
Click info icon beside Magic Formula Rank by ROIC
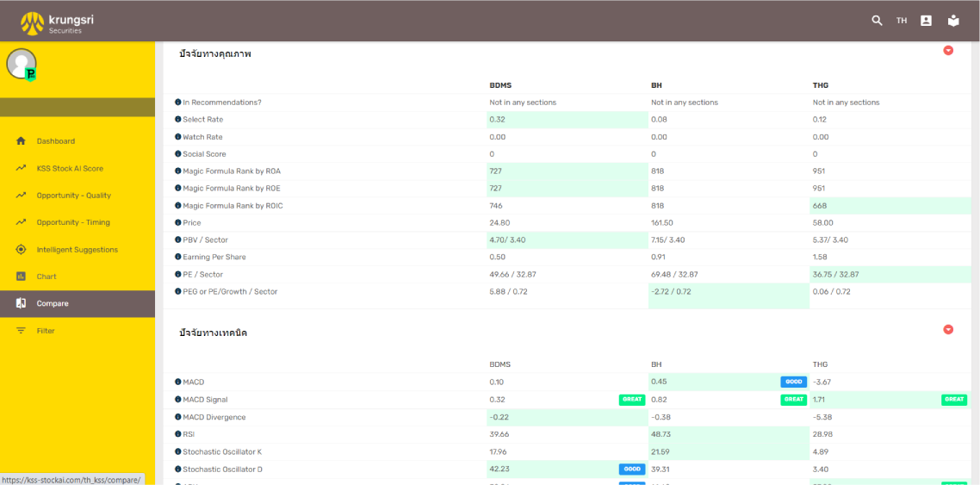pos(178,206)
